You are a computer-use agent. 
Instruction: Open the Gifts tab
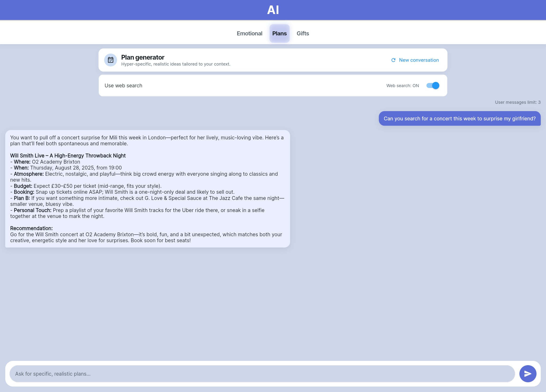click(x=303, y=33)
